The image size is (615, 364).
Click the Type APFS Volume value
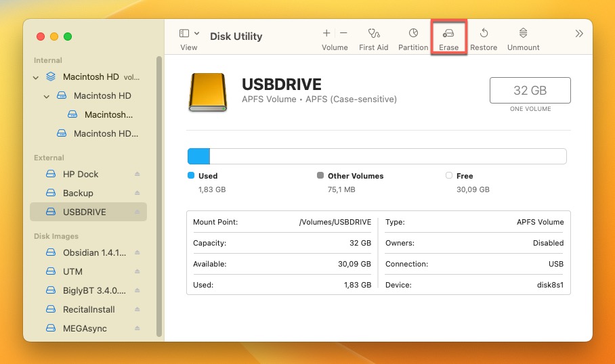540,222
